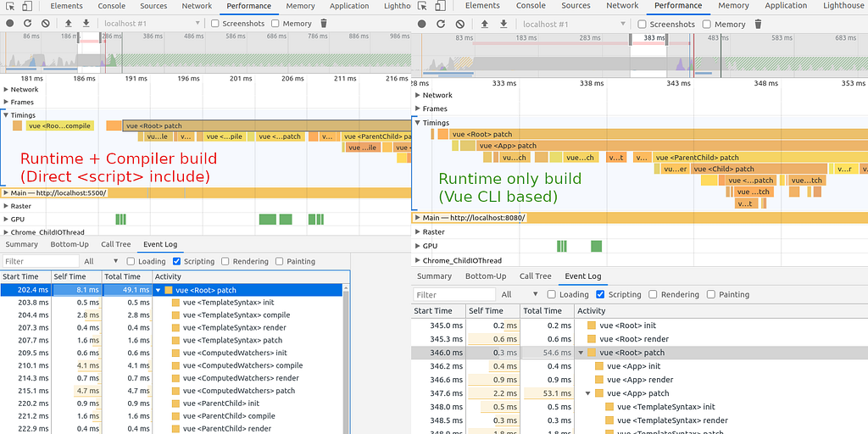
Task: Click Inspect element cursor icon in left panel
Action: [10, 6]
